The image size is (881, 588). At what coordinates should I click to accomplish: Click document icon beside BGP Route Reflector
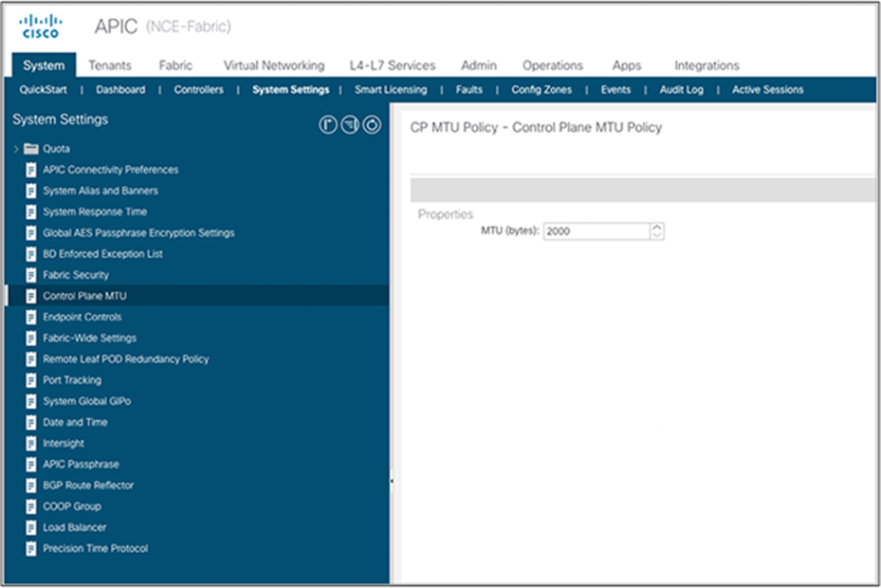[x=31, y=486]
